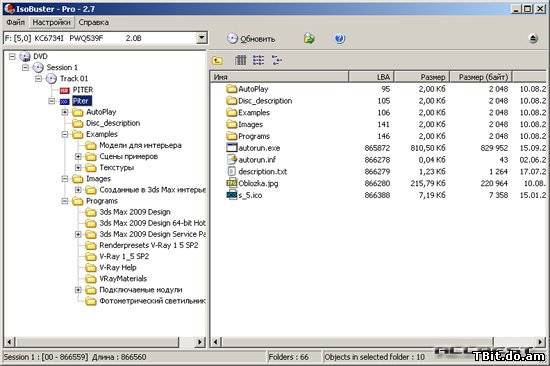This screenshot has height=366, width=550.
Task: Collapse the DVD tree node
Action: (x=12, y=56)
